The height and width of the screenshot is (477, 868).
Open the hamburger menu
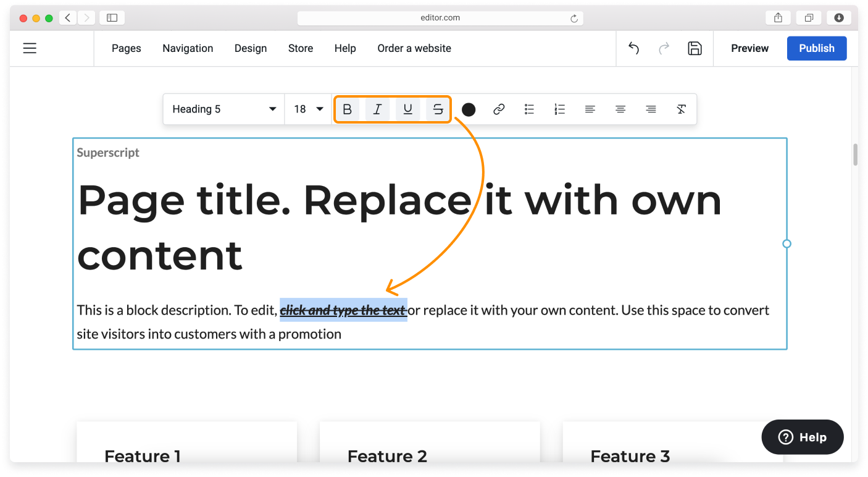point(30,48)
